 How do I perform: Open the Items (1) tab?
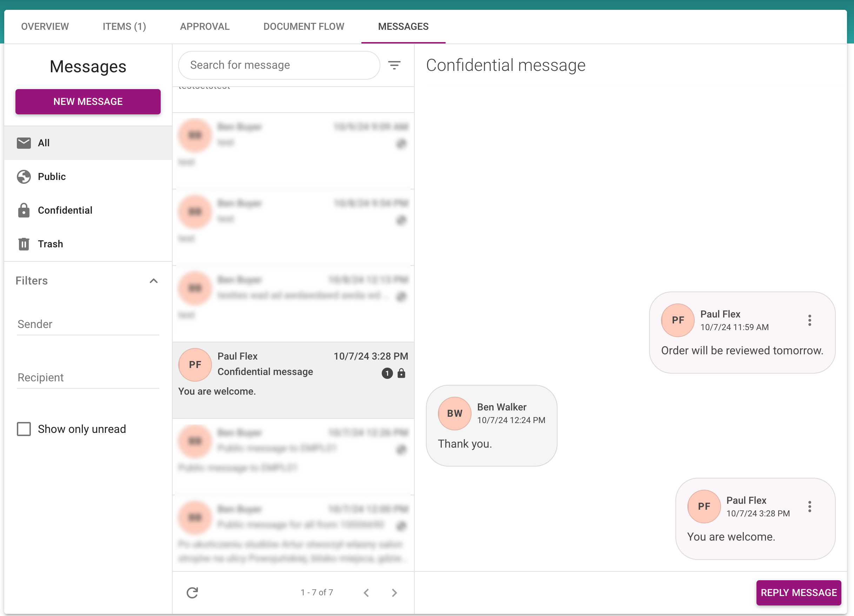pyautogui.click(x=124, y=26)
